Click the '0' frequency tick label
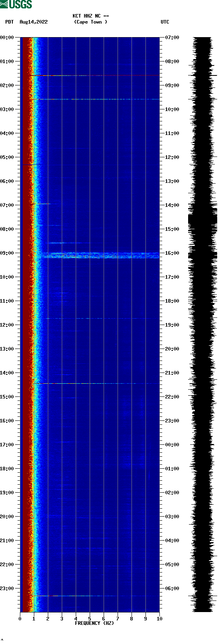This screenshot has width=220, height=644. coord(20,619)
